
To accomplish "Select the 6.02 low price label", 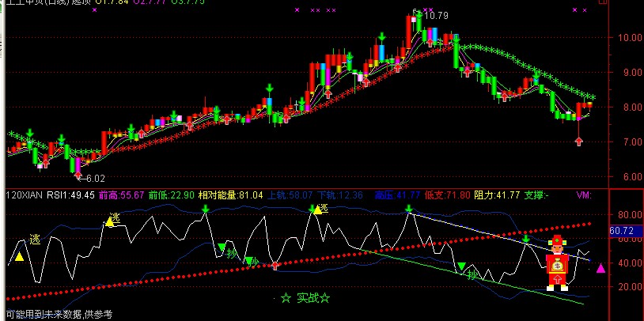I will [95, 179].
